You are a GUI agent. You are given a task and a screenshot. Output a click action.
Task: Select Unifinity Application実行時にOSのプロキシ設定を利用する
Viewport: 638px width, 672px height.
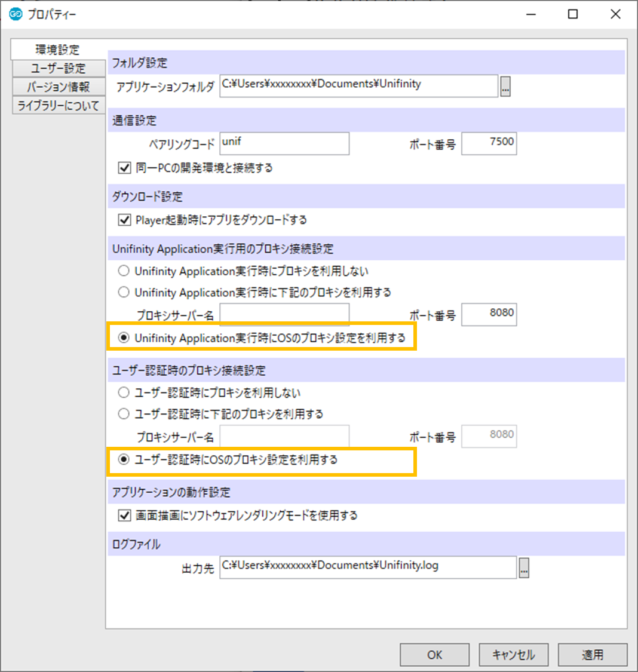pyautogui.click(x=124, y=337)
